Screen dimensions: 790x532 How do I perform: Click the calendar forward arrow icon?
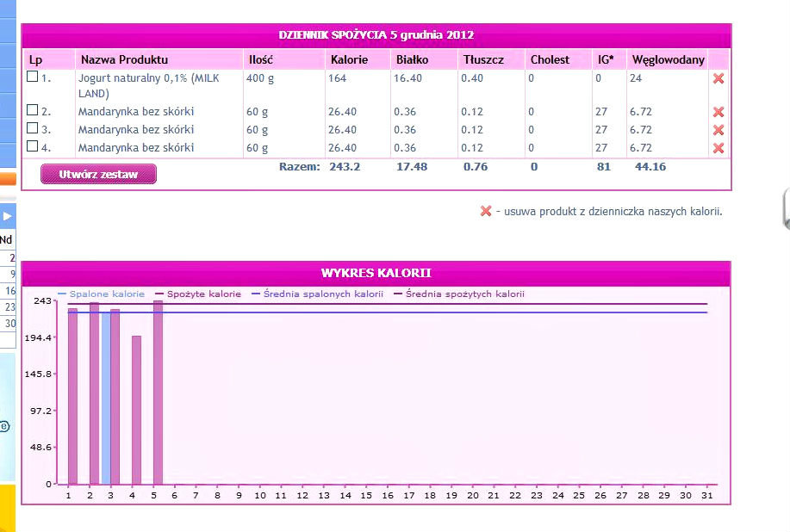(7, 216)
